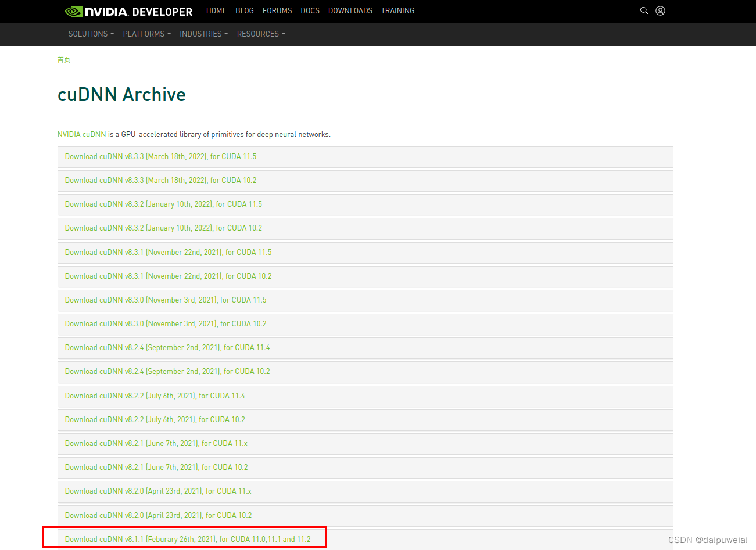The image size is (756, 550).
Task: Expand cuDNN v8.3.1 for CUDA 10.2
Action: pos(366,276)
